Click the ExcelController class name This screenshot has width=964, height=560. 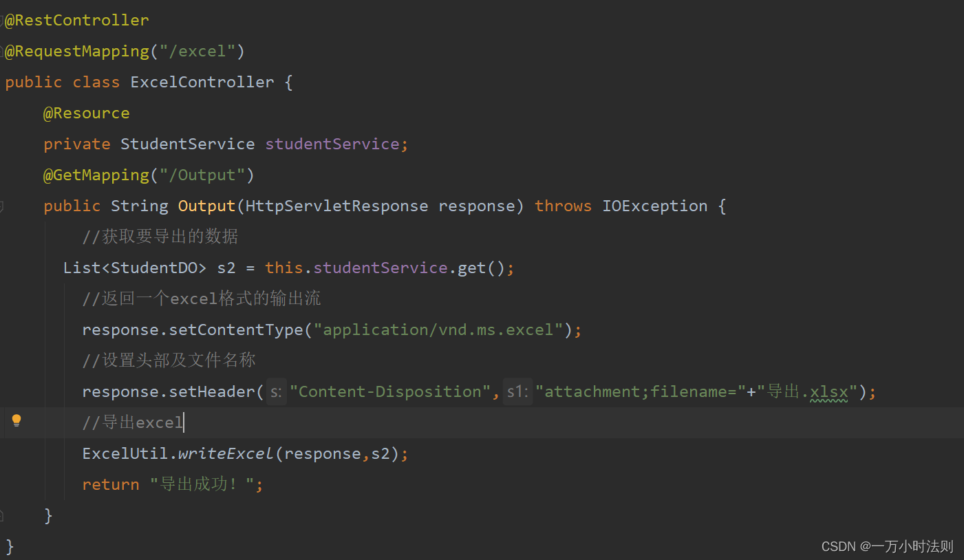(202, 82)
